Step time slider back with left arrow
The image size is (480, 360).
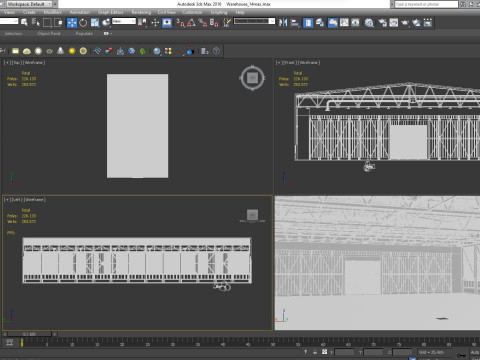pyautogui.click(x=5, y=334)
